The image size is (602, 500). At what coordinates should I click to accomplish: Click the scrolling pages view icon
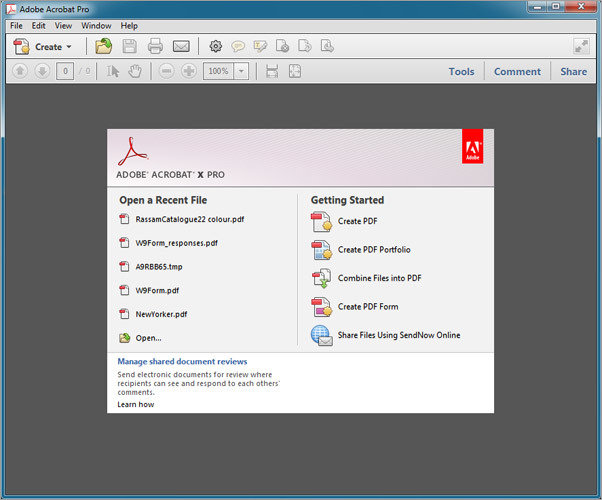pos(272,71)
